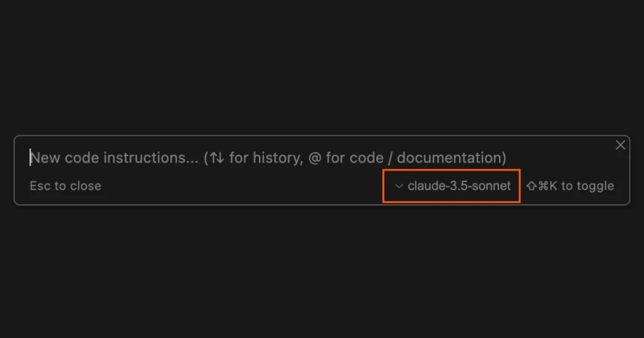Click the shift arrow icon before ⌘K
This screenshot has width=644, height=338.
coord(531,186)
